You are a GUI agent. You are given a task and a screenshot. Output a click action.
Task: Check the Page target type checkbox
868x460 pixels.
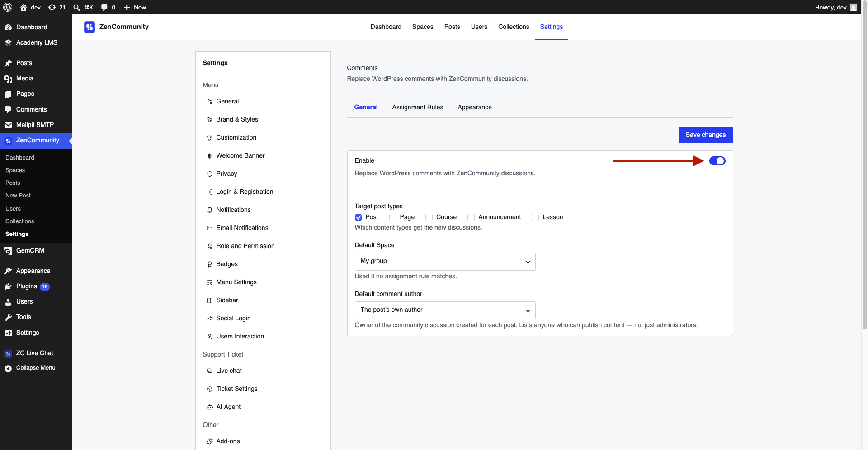tap(393, 217)
